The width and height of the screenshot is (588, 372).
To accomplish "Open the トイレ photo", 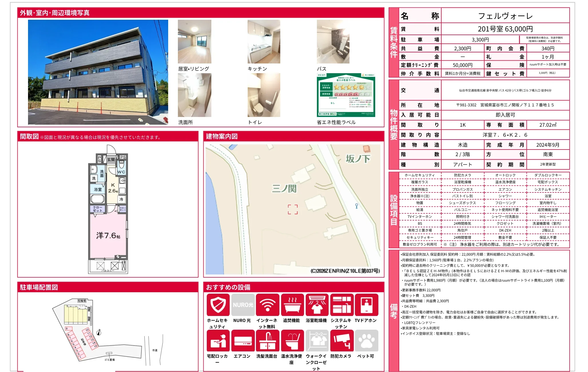I will click(264, 95).
